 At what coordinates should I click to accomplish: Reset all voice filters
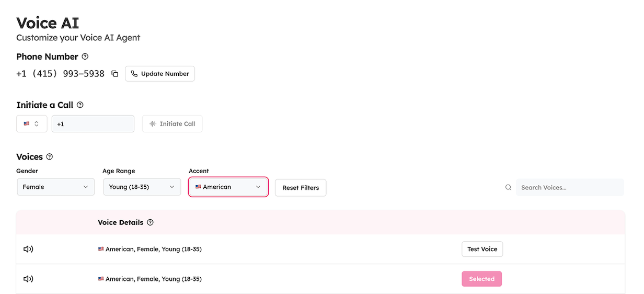(x=301, y=188)
